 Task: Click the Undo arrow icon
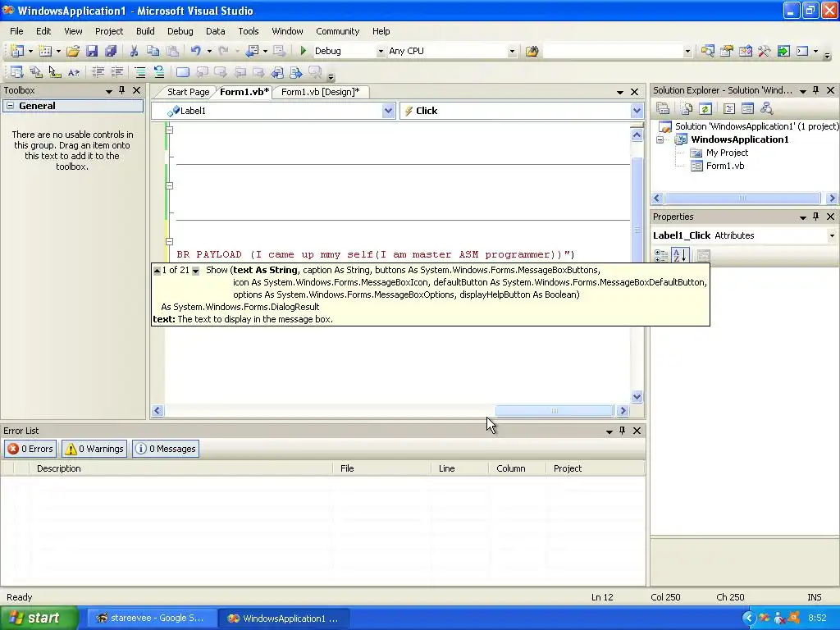coord(196,51)
